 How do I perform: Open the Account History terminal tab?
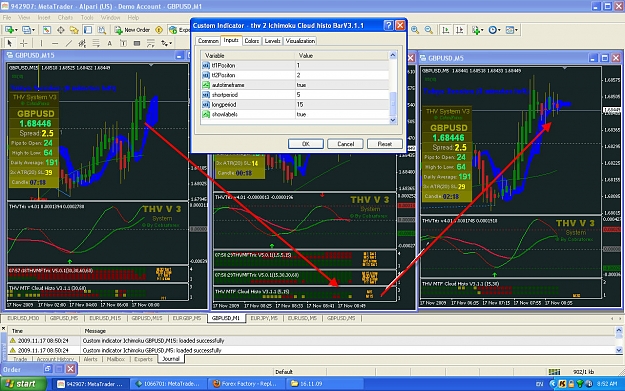coord(55,359)
